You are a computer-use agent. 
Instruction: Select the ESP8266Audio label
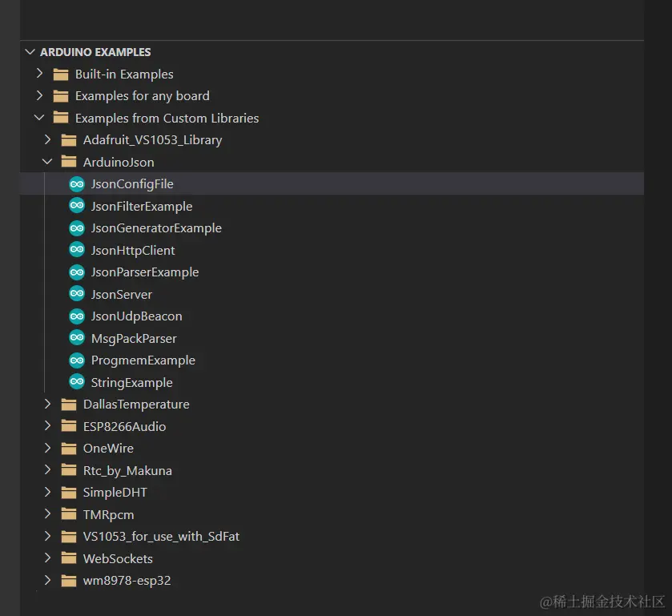(124, 426)
